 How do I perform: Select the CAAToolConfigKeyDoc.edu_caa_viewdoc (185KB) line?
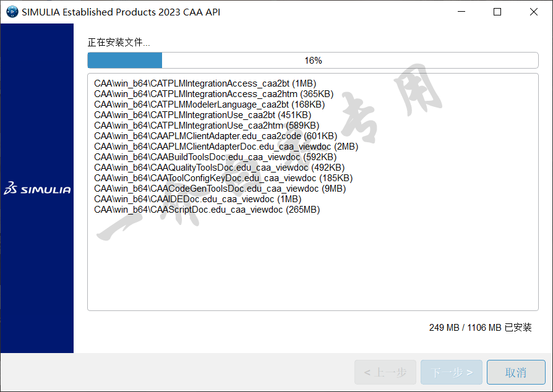click(x=223, y=178)
